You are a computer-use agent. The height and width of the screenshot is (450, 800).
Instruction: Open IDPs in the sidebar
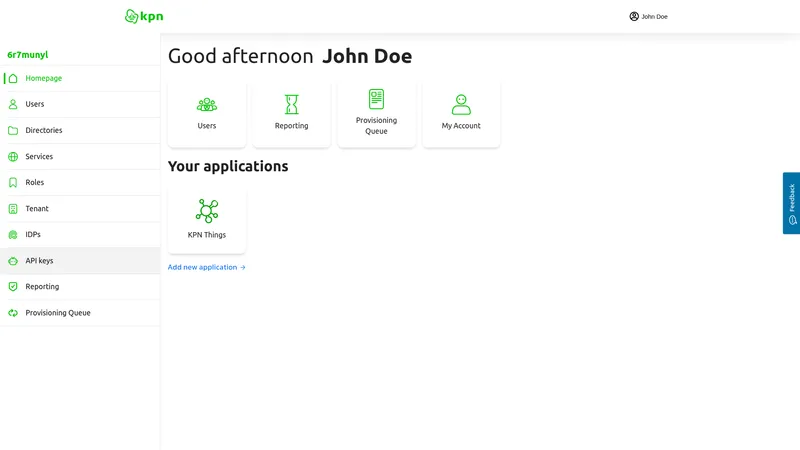pos(80,235)
